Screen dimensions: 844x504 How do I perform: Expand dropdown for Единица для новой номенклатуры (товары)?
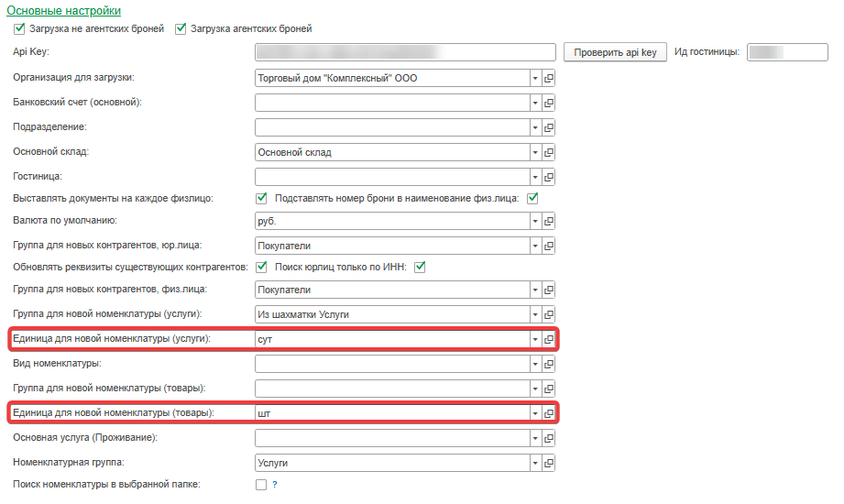click(535, 413)
